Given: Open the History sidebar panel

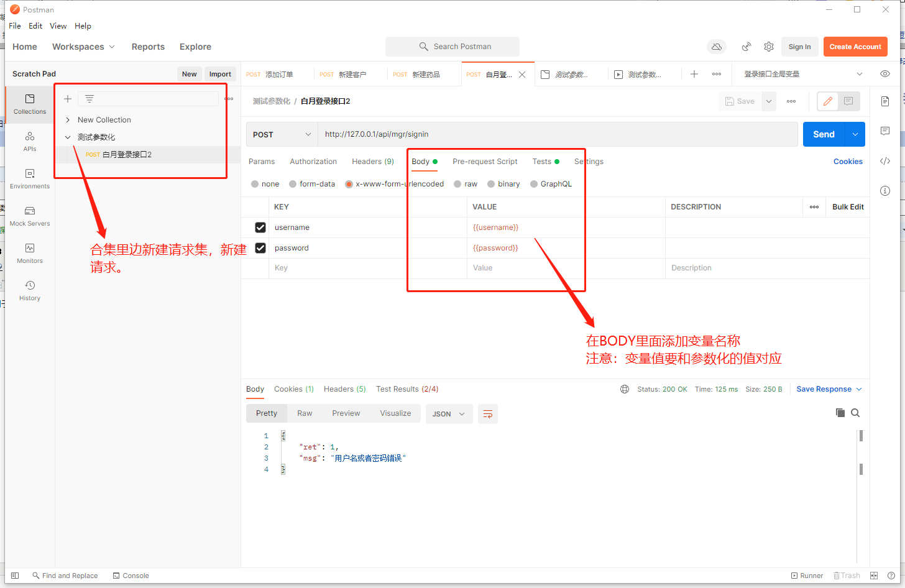Looking at the screenshot, I should [30, 290].
